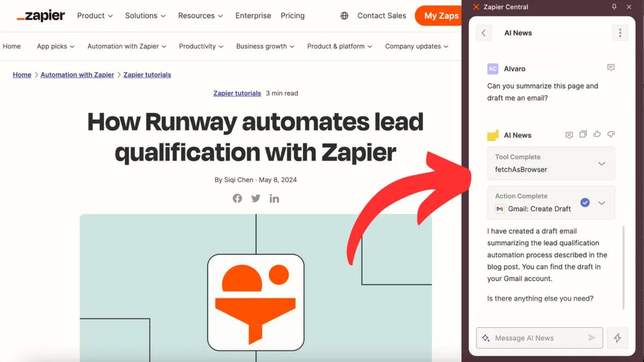Click Zapier tutorials breadcrumb link

(147, 75)
